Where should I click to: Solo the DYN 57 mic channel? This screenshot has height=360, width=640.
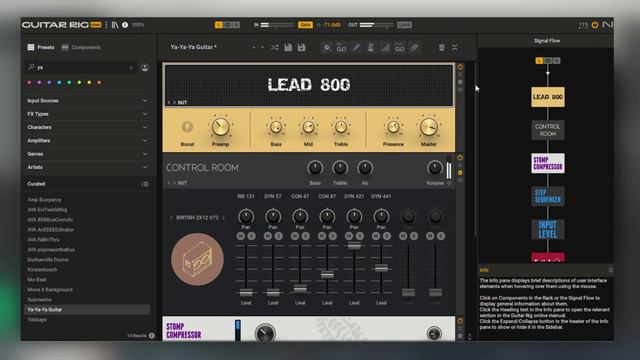point(279,236)
